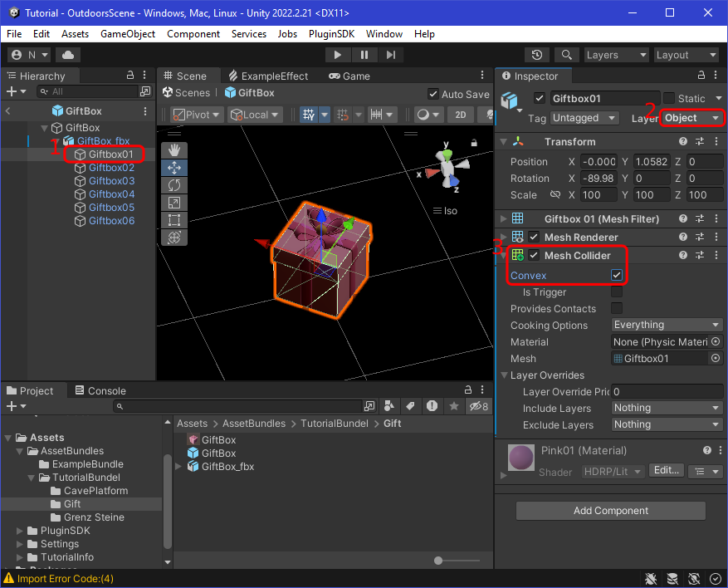728x588 pixels.
Task: Click the cloud services icon
Action: [66, 55]
